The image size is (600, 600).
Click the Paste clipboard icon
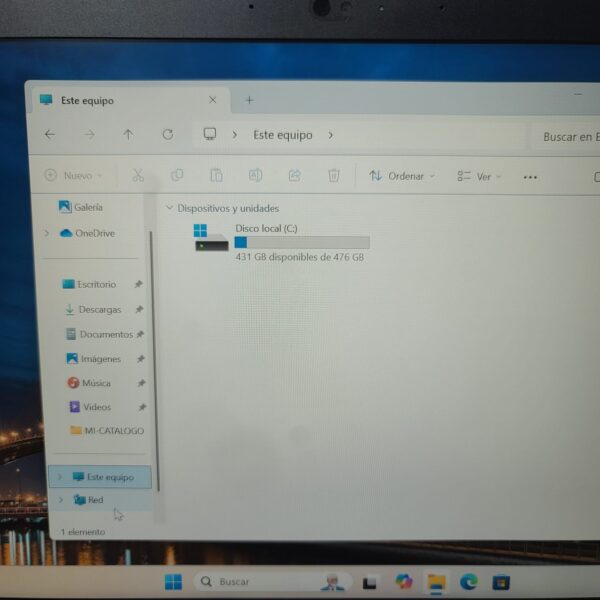pos(216,175)
